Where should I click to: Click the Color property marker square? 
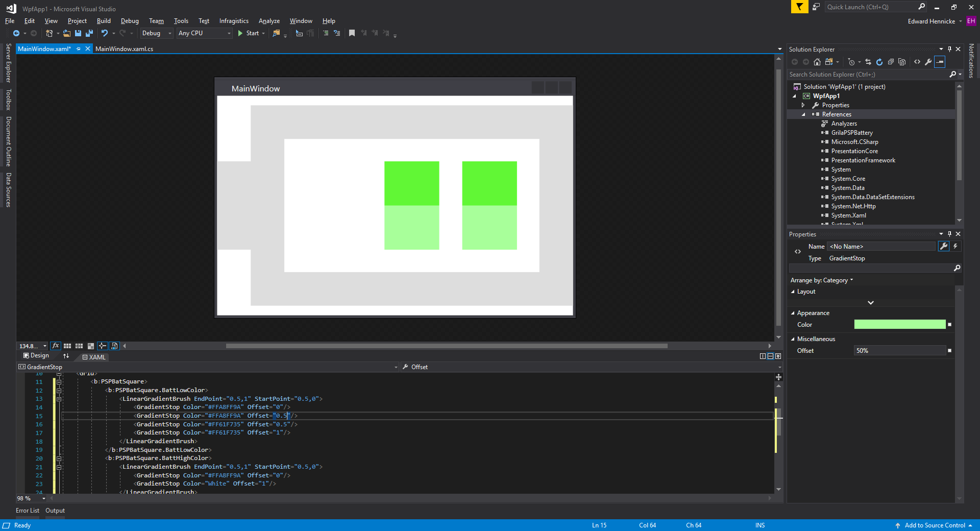[949, 325]
